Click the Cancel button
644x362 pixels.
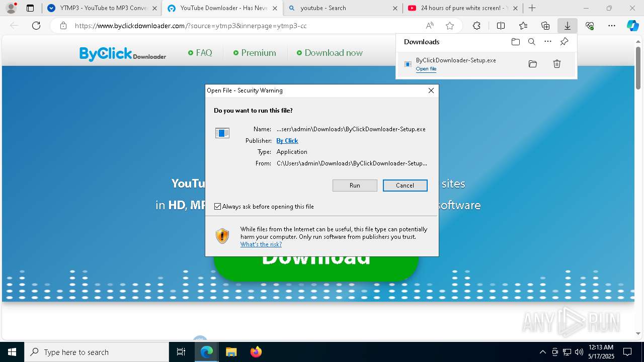[405, 186]
